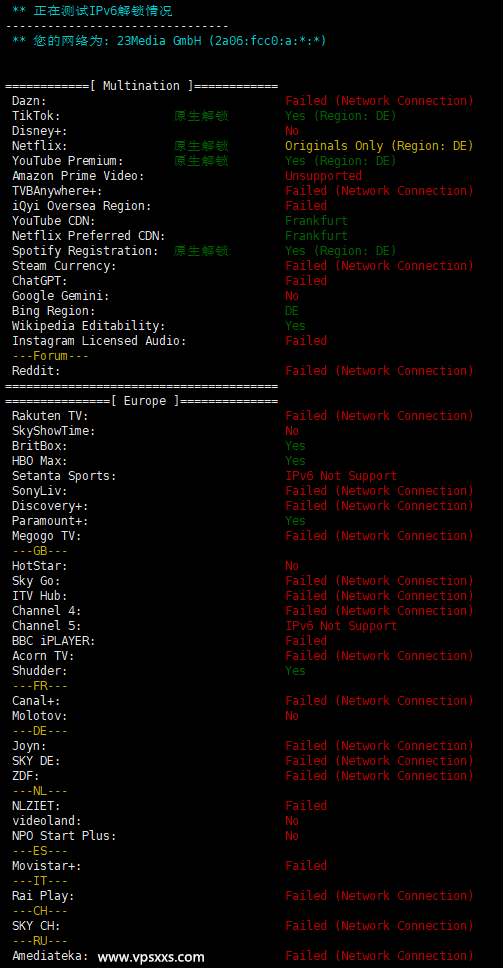Click the Movistar+ Failed status
Viewport: 503px width, 968px height.
point(306,866)
